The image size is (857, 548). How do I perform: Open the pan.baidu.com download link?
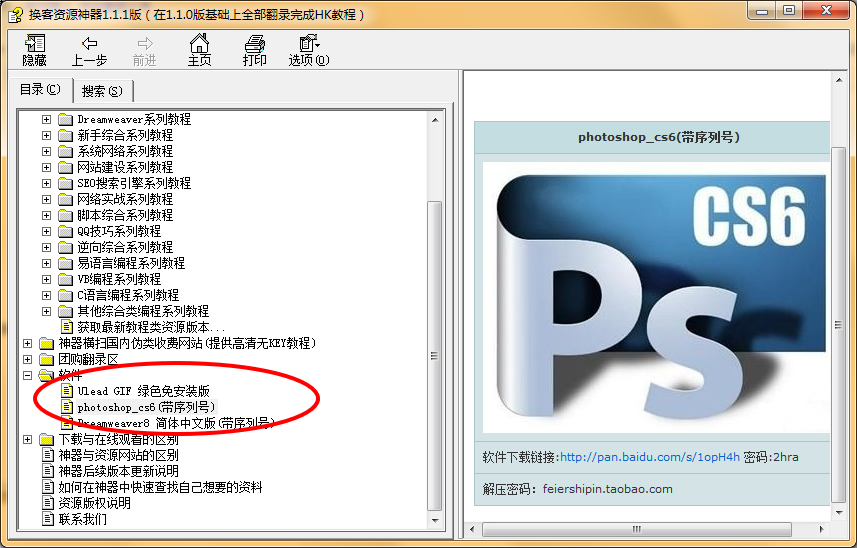[649, 457]
